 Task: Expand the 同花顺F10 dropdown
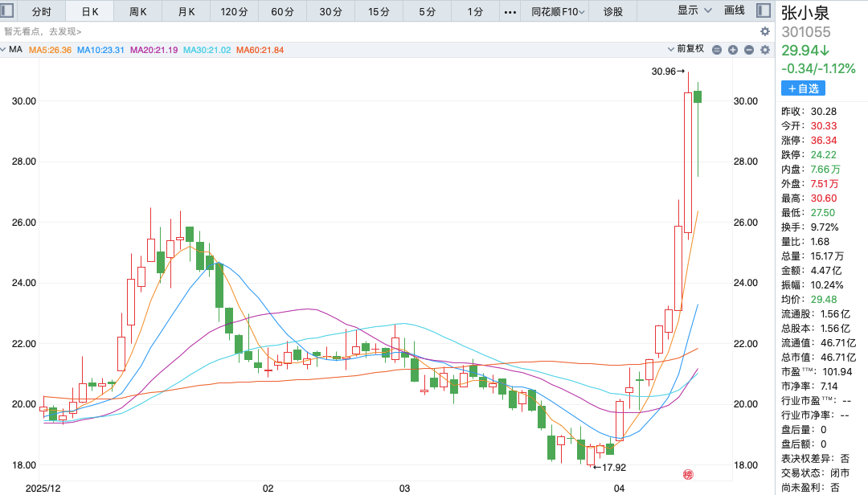555,11
